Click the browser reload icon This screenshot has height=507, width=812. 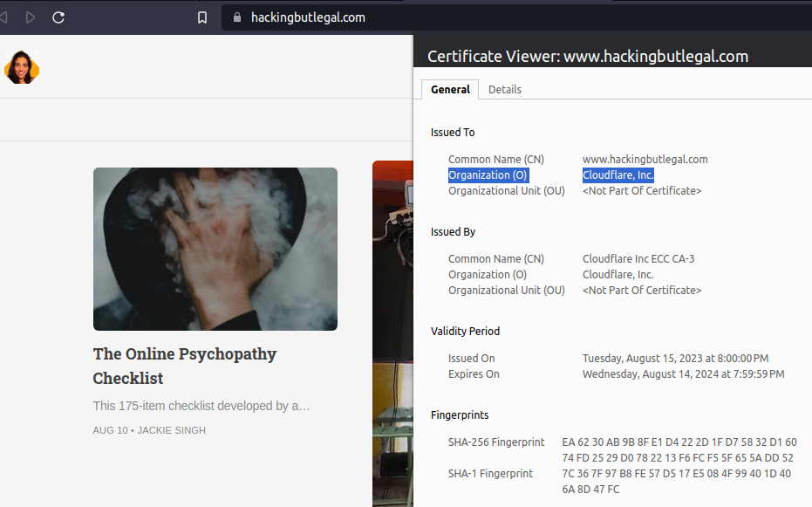tap(58, 17)
